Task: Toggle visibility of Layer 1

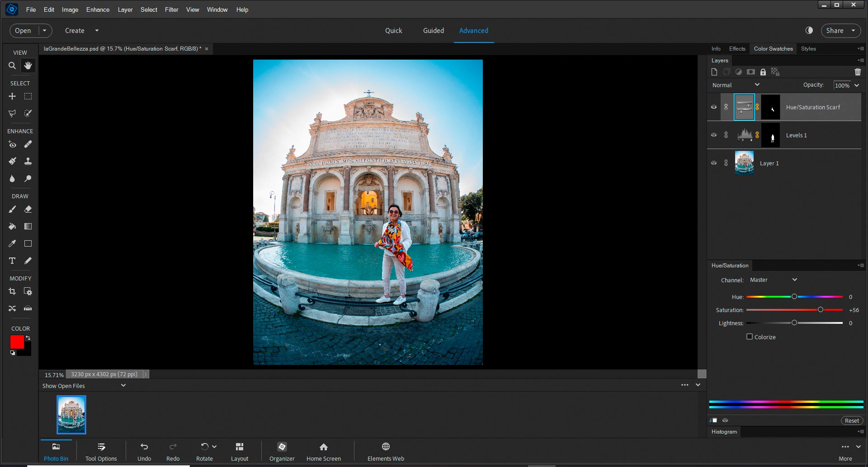Action: coord(714,163)
